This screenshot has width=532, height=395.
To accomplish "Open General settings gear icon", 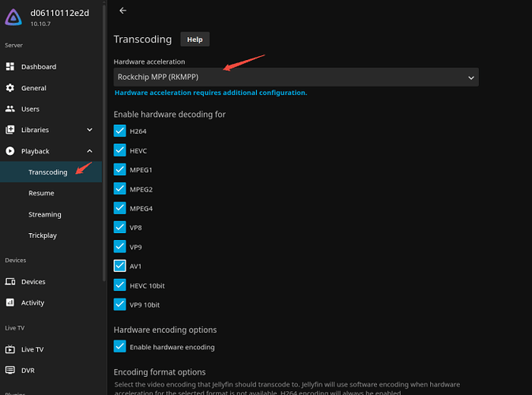I will coord(10,88).
